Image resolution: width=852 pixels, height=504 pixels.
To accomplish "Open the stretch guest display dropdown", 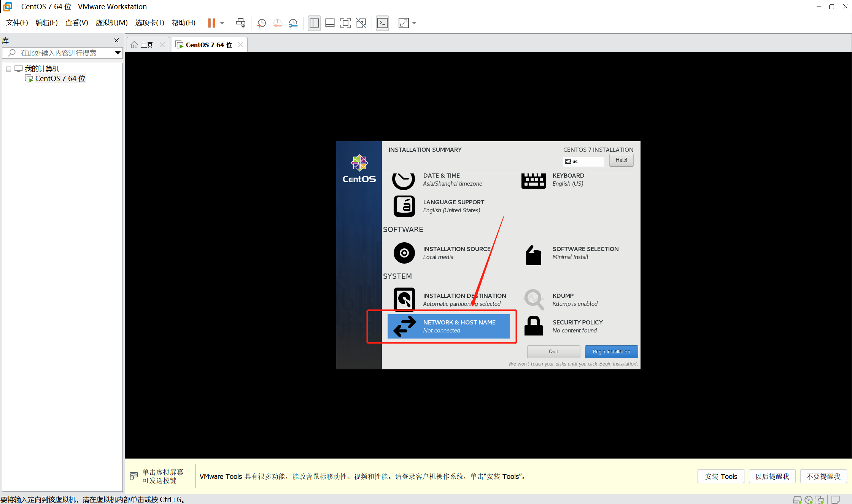I will 414,23.
